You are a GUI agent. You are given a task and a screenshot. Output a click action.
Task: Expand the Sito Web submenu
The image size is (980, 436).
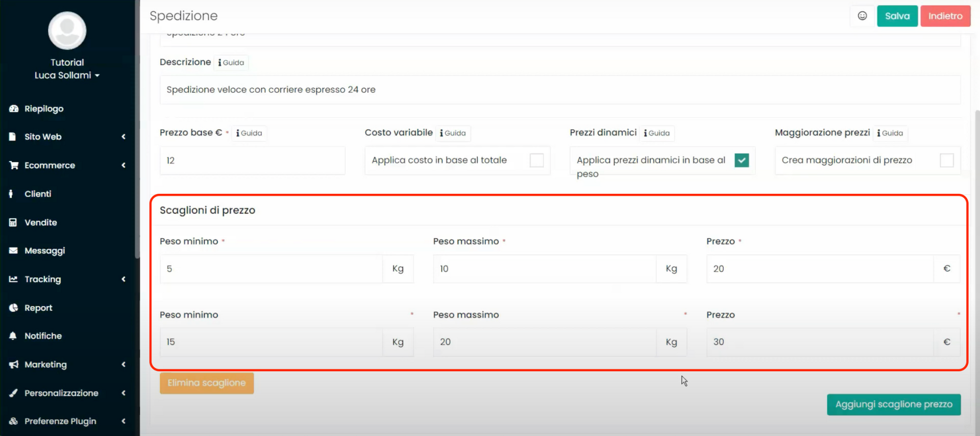[x=123, y=137]
